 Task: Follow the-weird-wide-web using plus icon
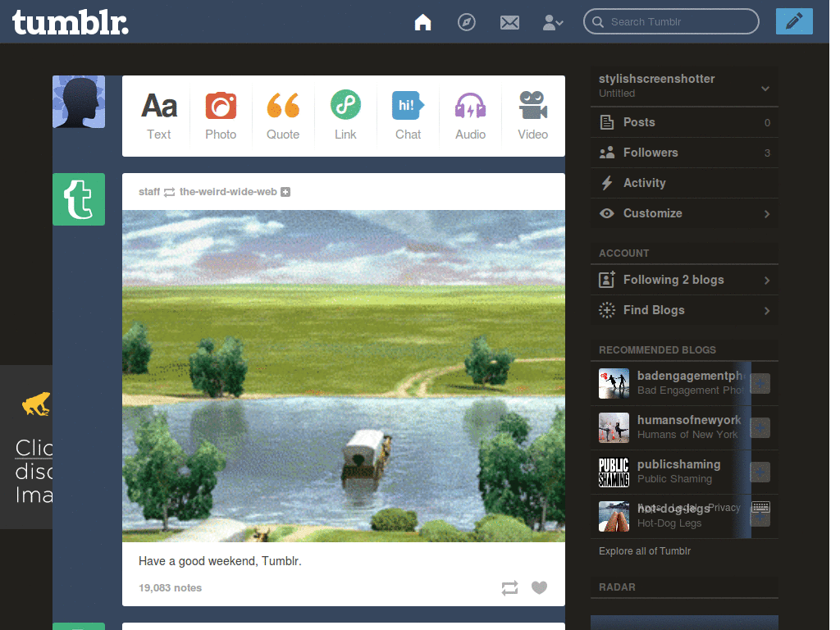click(285, 192)
